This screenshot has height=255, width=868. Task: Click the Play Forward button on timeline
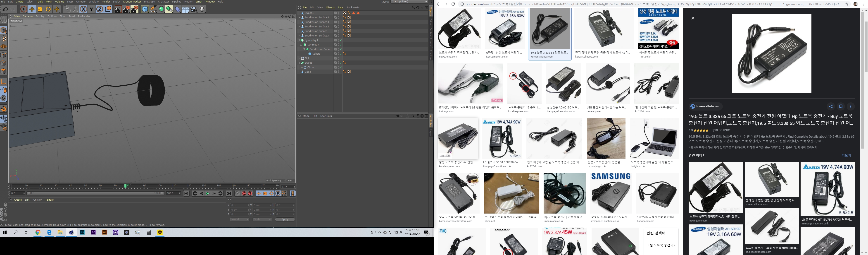point(208,193)
